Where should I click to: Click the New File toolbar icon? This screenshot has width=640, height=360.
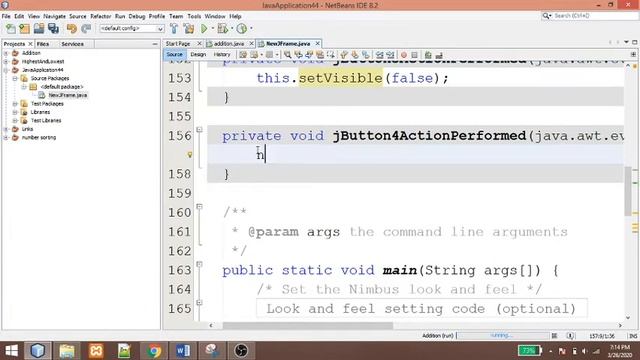pyautogui.click(x=10, y=29)
